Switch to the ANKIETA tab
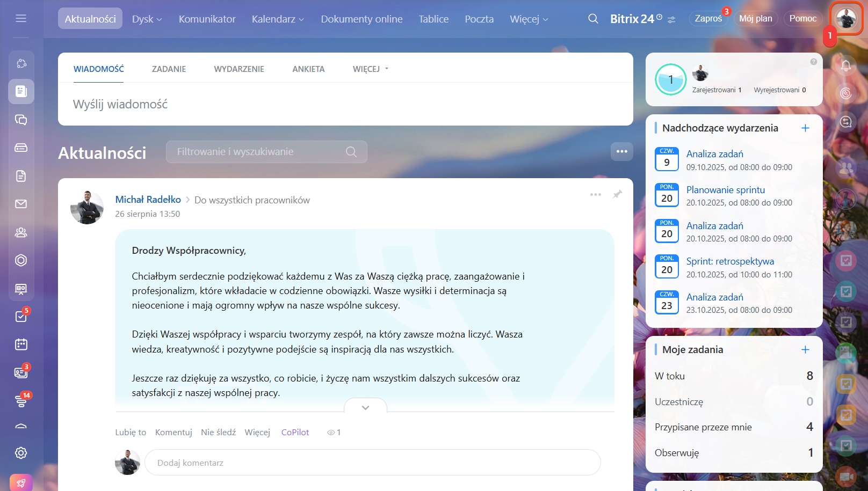The width and height of the screenshot is (868, 491). tap(308, 69)
